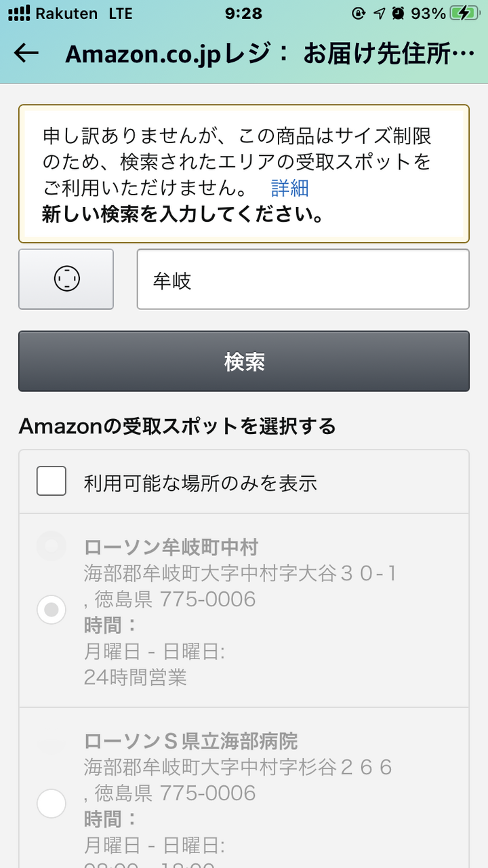Tap the orientation lock status icon
Screen dimensions: 488x868
(358, 13)
